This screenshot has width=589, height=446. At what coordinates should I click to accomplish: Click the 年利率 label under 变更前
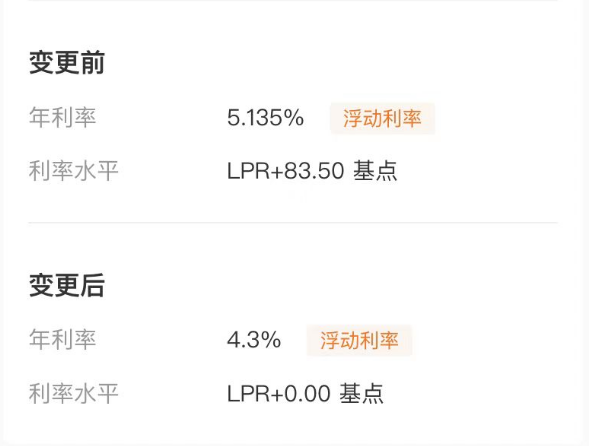pos(62,117)
